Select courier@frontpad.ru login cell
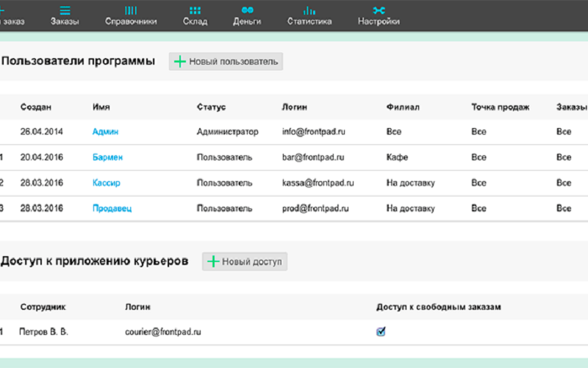The width and height of the screenshot is (588, 368). [x=163, y=332]
